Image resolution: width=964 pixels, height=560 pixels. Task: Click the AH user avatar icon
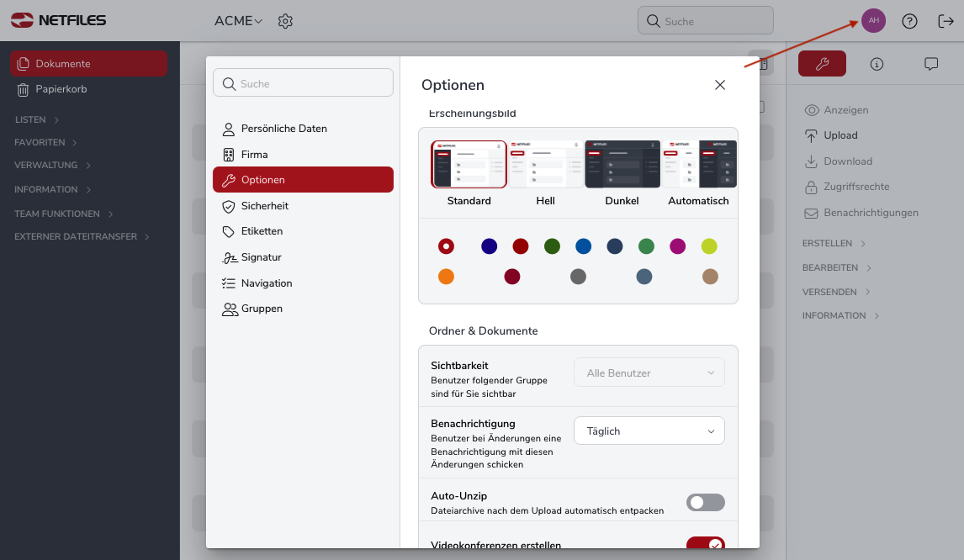(873, 21)
